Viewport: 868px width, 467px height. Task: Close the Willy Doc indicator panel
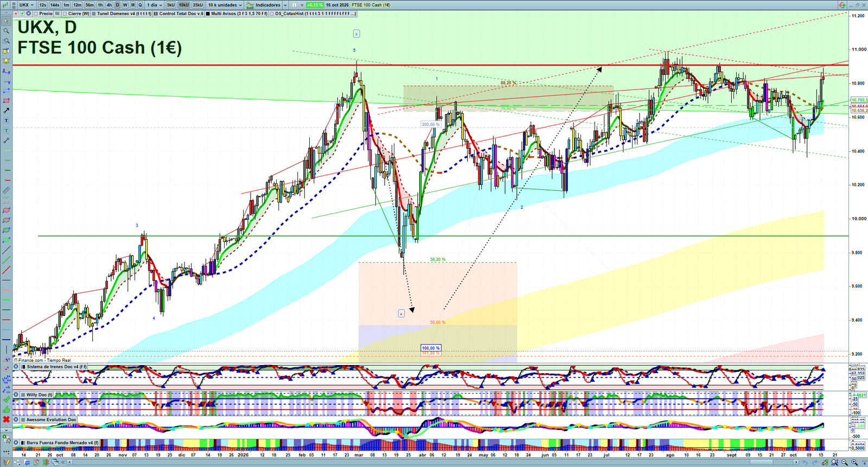[x=16, y=395]
